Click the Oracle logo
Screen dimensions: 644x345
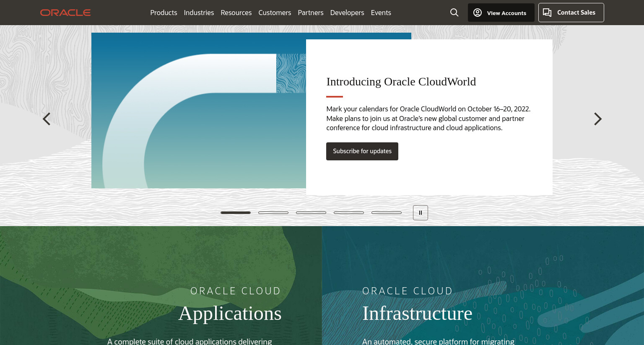65,13
